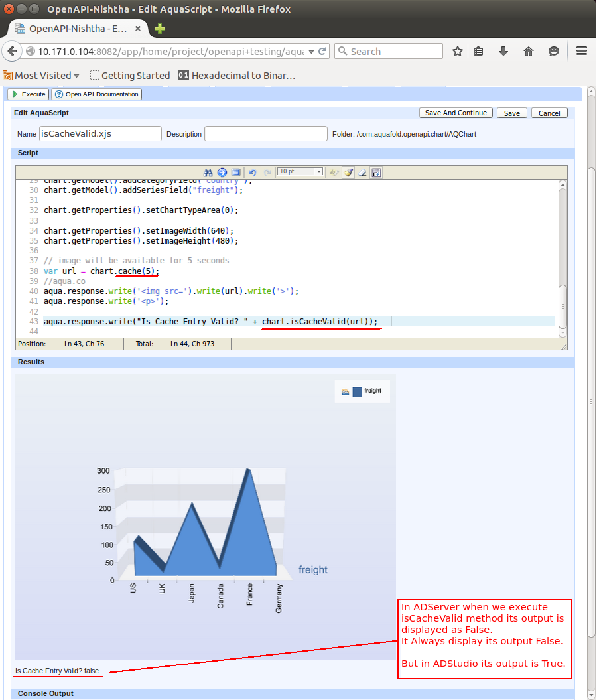The height and width of the screenshot is (700, 597).
Task: Go back using the browser back arrow
Action: pos(12,51)
